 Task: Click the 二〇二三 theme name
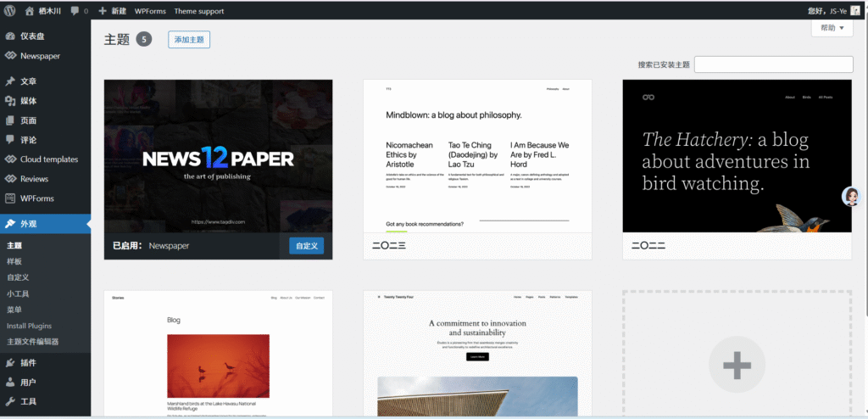[x=388, y=245]
